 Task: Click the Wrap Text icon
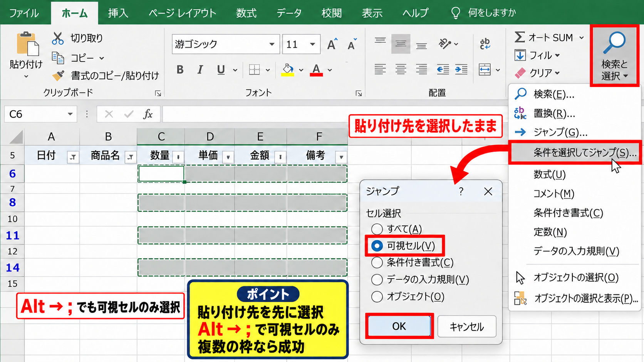[485, 44]
